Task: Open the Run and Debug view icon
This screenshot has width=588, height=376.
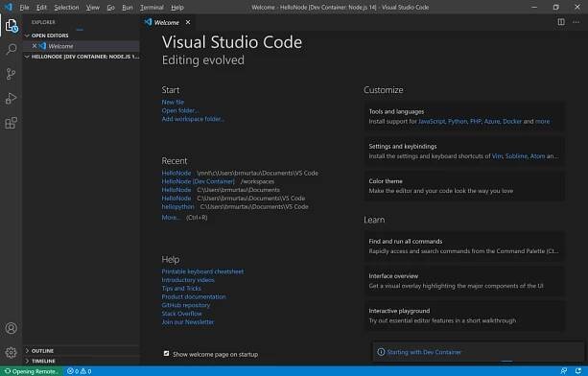Action: click(x=12, y=98)
